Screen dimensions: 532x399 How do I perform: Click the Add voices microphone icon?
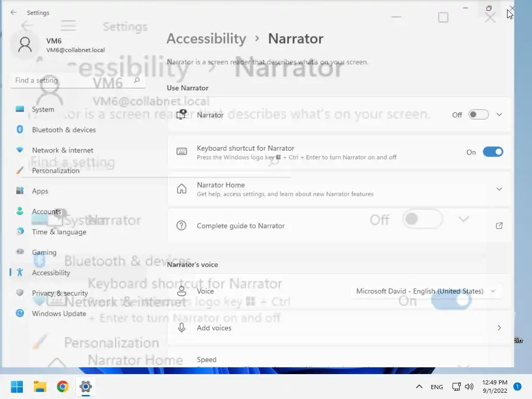click(181, 328)
